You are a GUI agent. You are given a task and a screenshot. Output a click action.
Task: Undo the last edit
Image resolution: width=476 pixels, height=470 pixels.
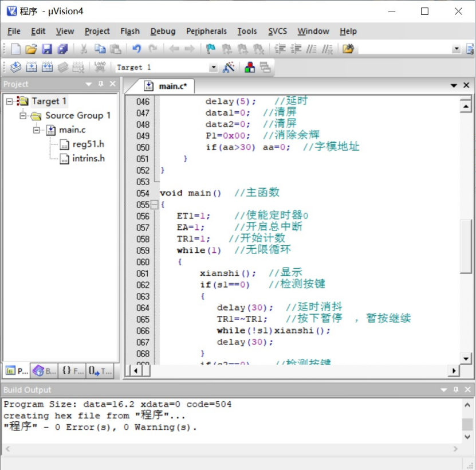coord(136,49)
